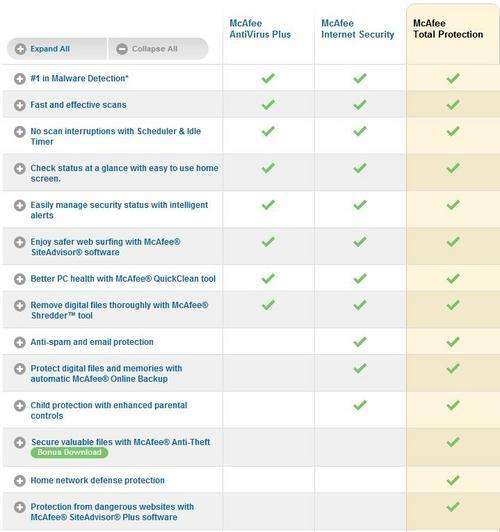Click the green Bonus Download badge
This screenshot has width=500, height=532.
pos(70,453)
